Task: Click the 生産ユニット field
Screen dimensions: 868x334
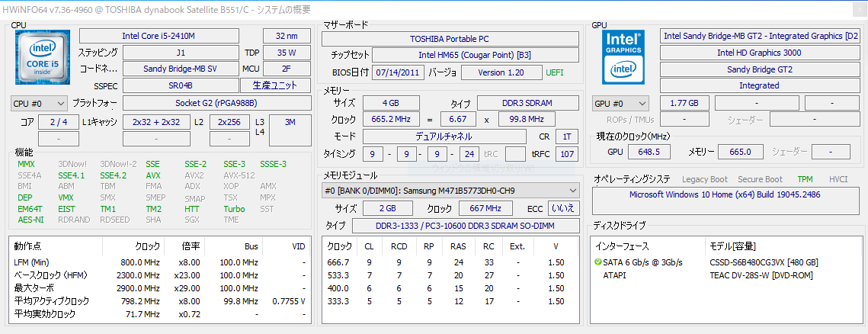Action: [x=274, y=85]
